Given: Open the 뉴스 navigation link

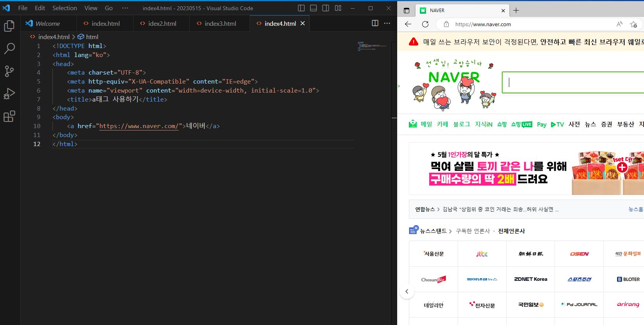Looking at the screenshot, I should pos(590,124).
